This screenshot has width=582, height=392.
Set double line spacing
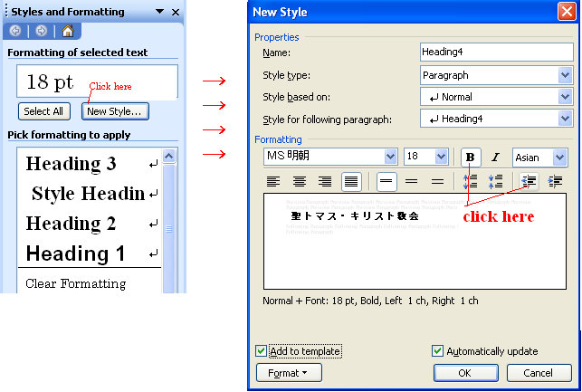point(437,182)
